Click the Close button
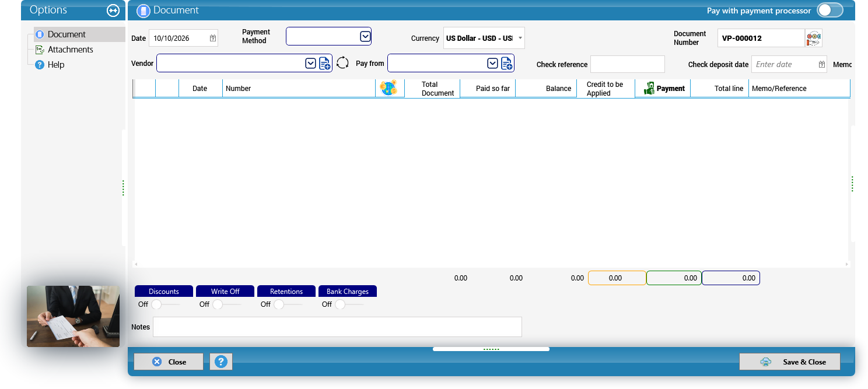This screenshot has height=389, width=868. click(169, 362)
